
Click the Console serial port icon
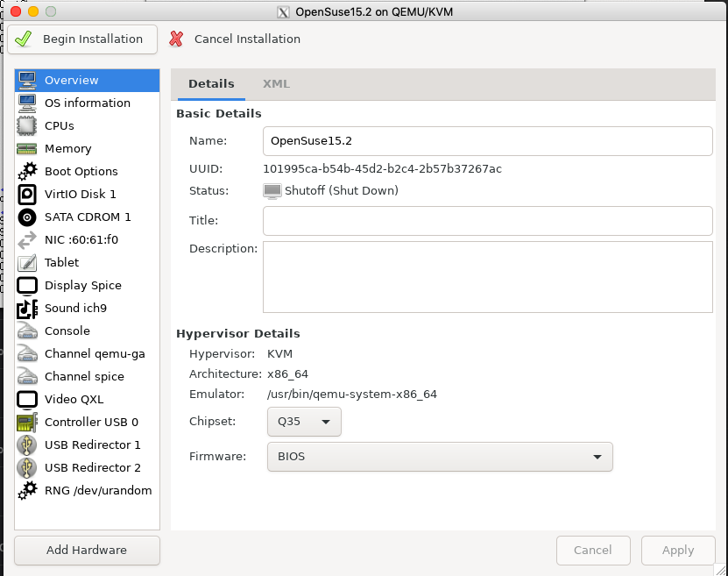(x=27, y=331)
